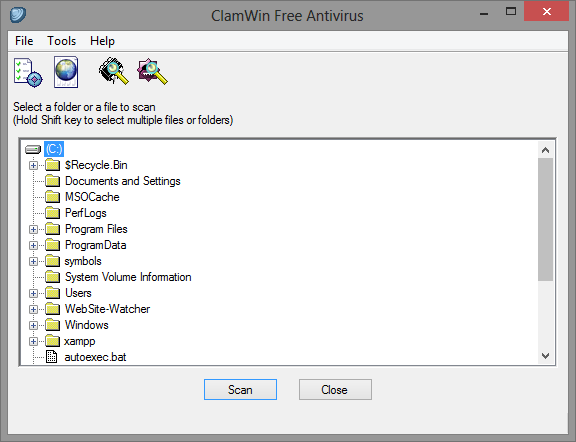Screen dimensions: 576x442
Task: Open the Help menu
Action: pyautogui.click(x=102, y=41)
